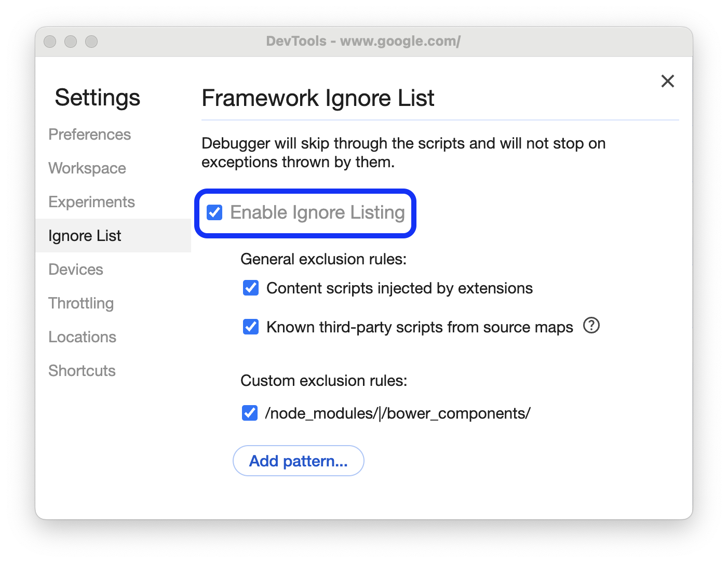Viewport: 728px width, 563px height.
Task: View keyboard Shortcuts settings
Action: (x=82, y=371)
